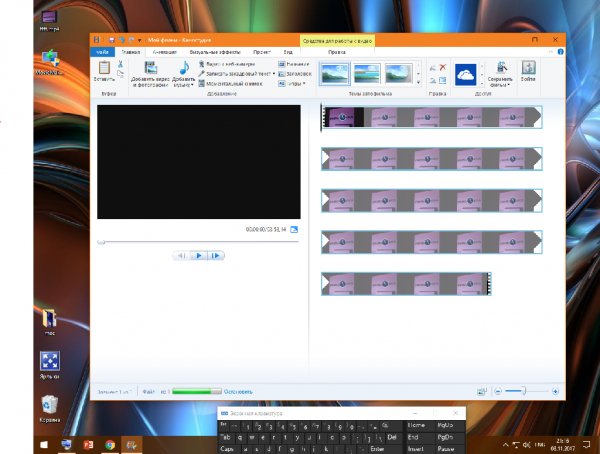Switch to the Animations (Анимация) tab

(x=165, y=52)
